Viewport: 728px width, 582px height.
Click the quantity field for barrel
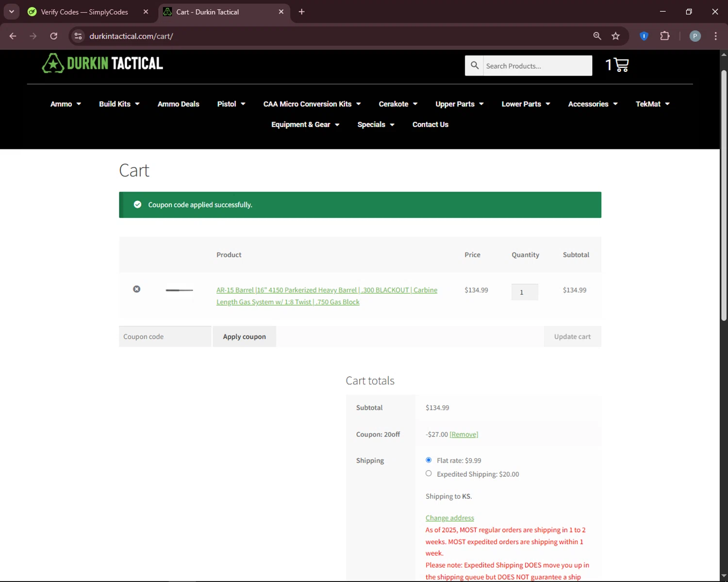(525, 292)
